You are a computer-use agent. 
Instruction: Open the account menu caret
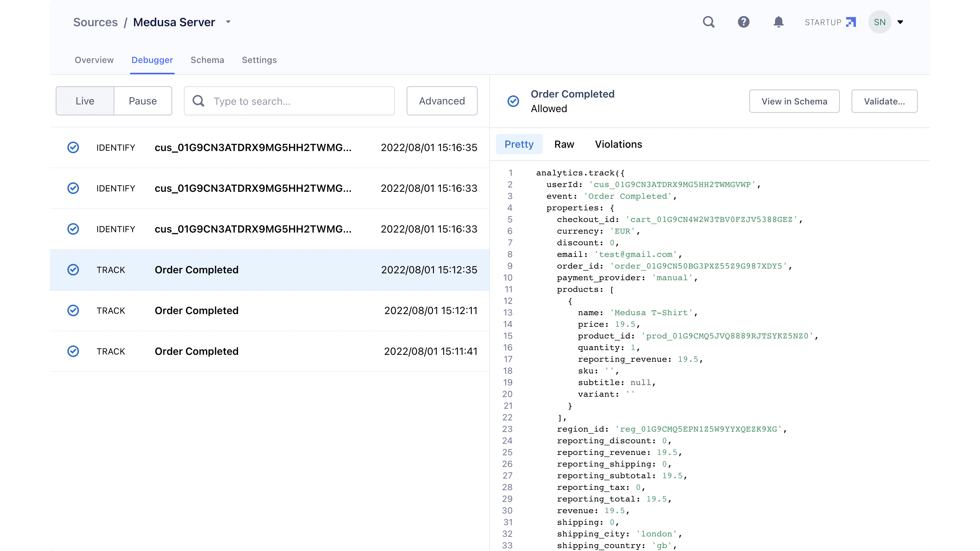click(900, 22)
